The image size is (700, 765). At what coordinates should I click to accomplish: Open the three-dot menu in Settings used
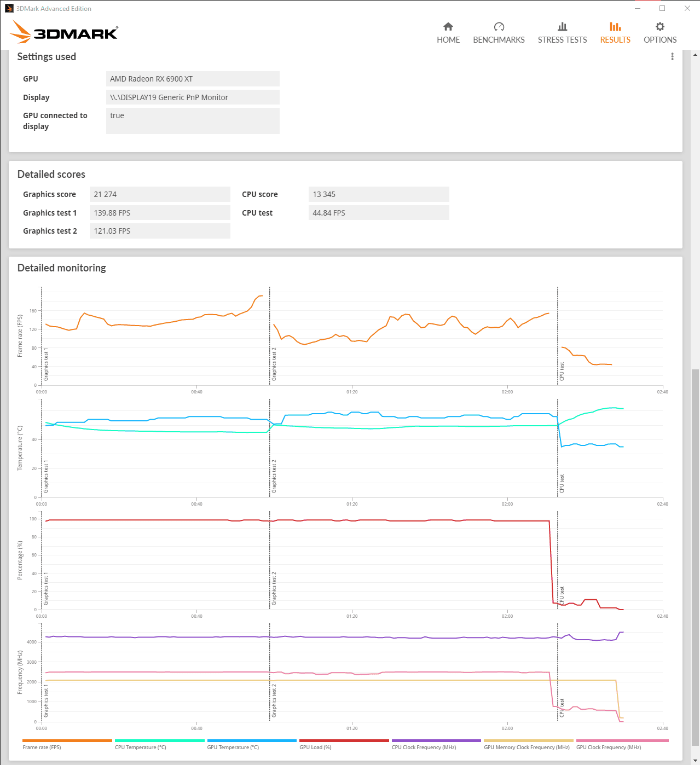coord(672,57)
